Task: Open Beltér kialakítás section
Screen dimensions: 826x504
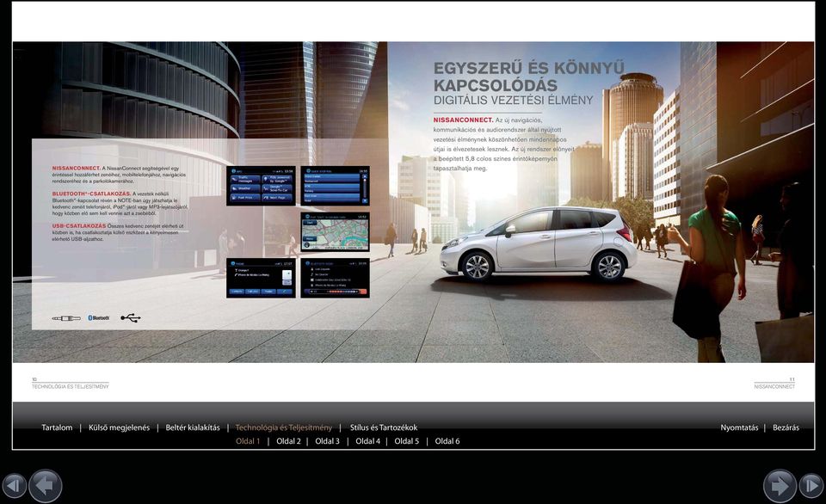Action: (x=193, y=427)
